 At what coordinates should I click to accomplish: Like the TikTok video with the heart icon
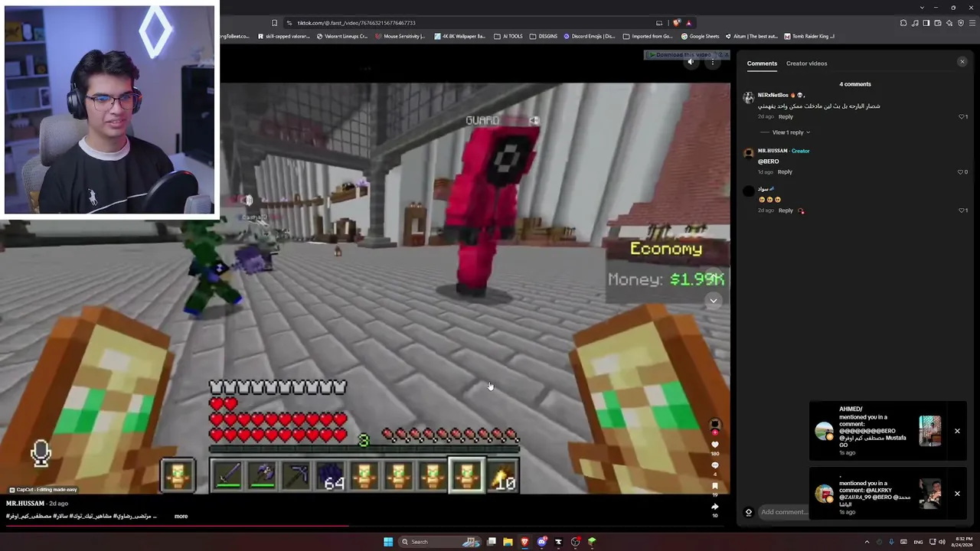pyautogui.click(x=715, y=444)
